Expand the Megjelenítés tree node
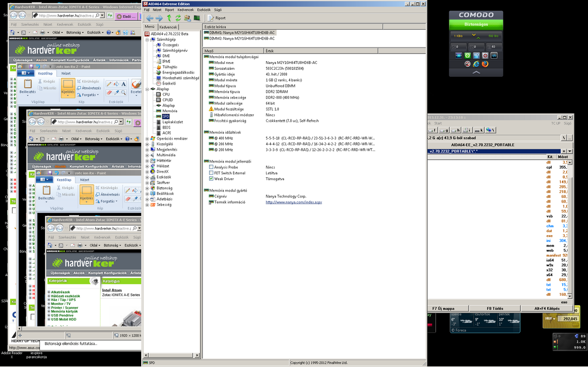The height and width of the screenshot is (367, 588). pyautogui.click(x=147, y=150)
